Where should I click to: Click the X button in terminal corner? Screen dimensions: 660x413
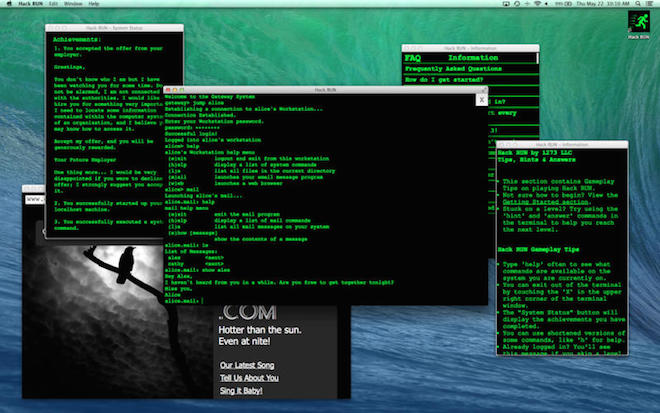tap(481, 99)
